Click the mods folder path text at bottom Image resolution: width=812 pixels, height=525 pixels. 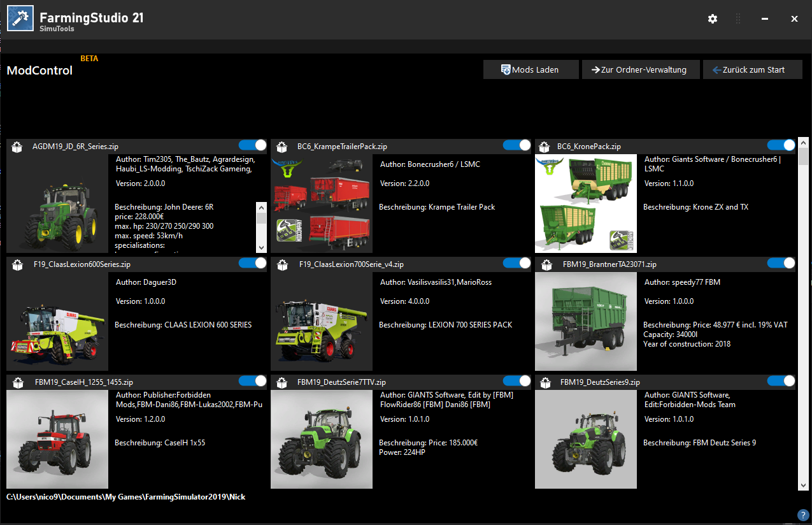click(126, 496)
